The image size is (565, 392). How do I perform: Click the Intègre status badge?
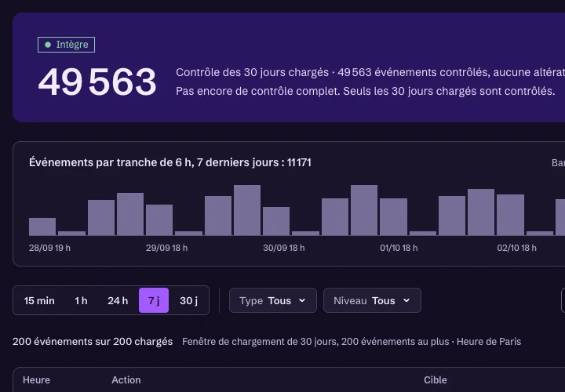[x=66, y=45]
